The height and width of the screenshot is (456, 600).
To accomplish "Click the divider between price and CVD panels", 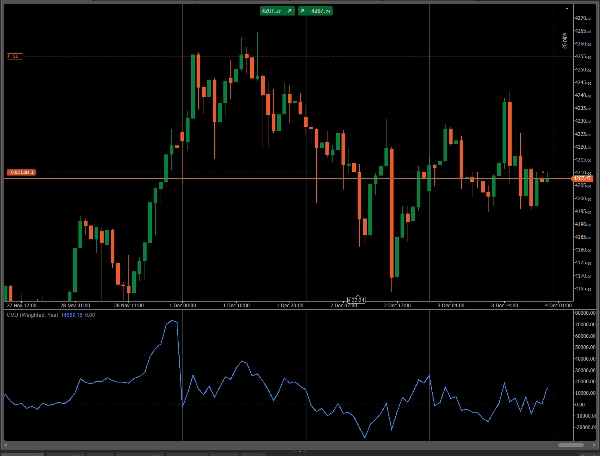I will tap(300, 308).
